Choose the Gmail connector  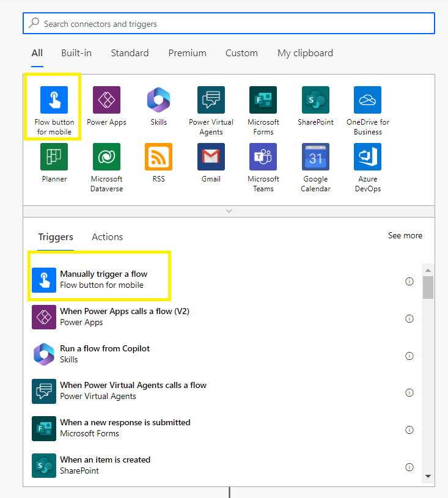[x=211, y=157]
